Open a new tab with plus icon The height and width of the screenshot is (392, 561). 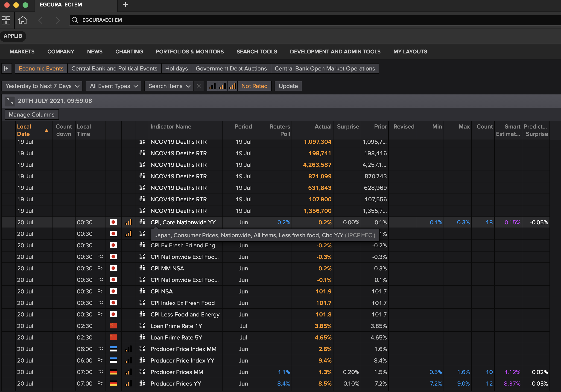tap(125, 5)
